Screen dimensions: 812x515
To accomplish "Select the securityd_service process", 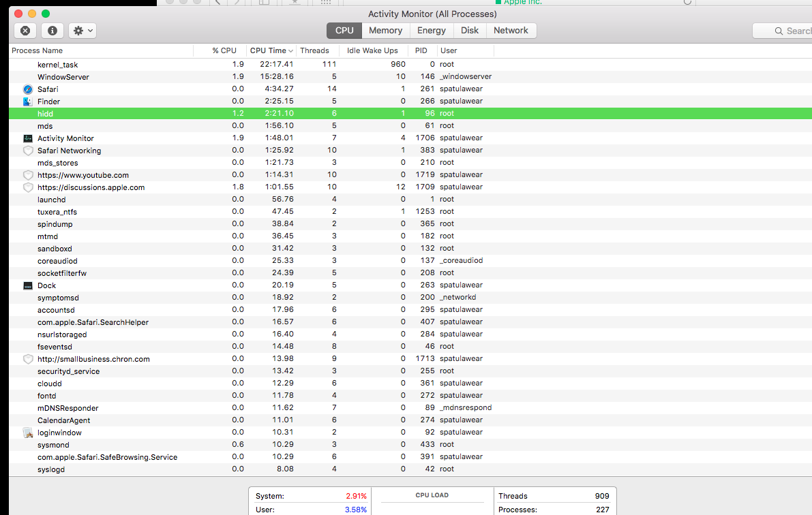I will coord(410,371).
